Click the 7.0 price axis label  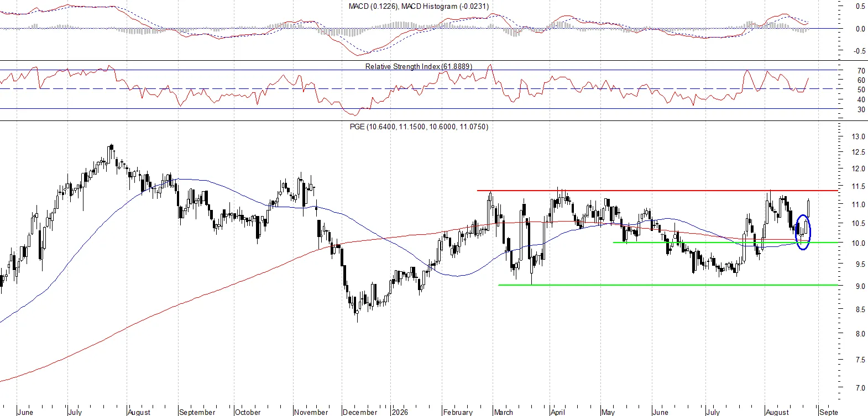pos(861,388)
